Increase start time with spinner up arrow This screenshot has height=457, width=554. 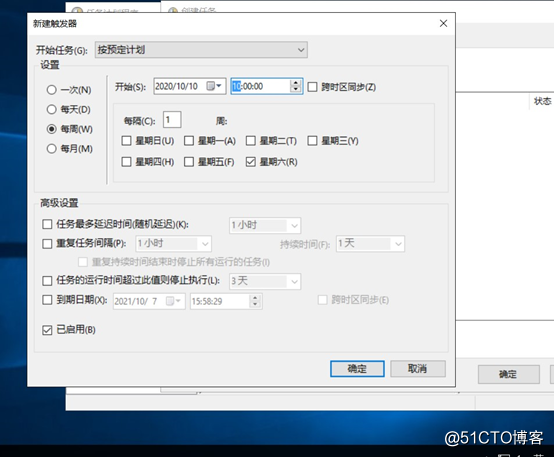coord(296,83)
